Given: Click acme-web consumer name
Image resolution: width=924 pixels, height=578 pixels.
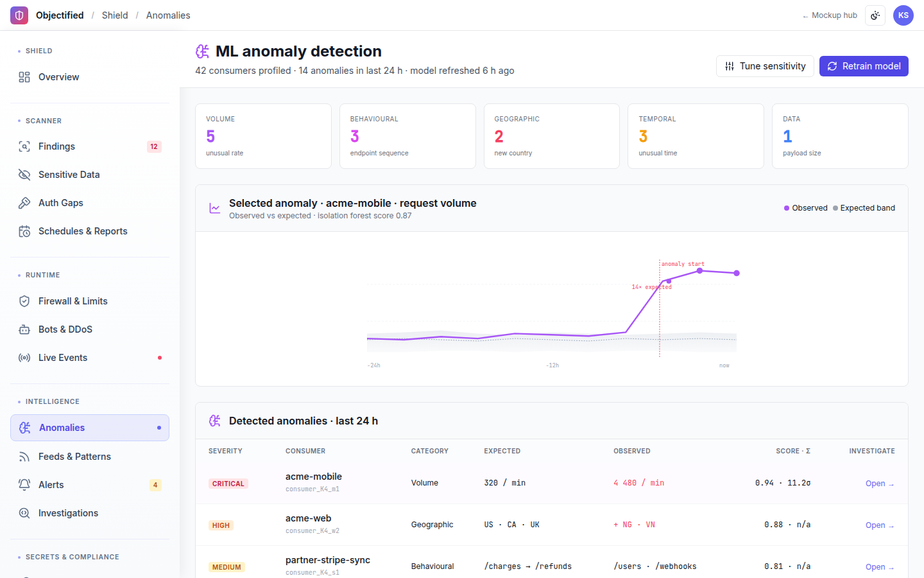Looking at the screenshot, I should click(309, 518).
